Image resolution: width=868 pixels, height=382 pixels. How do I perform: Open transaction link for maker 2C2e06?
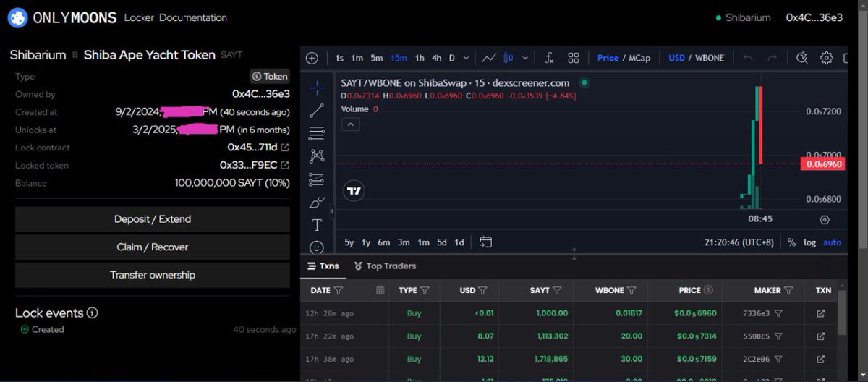click(x=820, y=359)
